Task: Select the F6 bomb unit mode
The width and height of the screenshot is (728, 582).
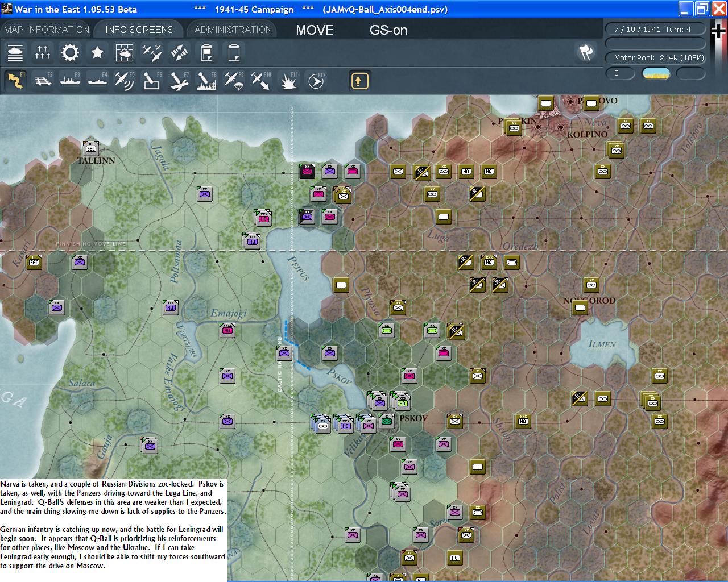Action: point(152,81)
